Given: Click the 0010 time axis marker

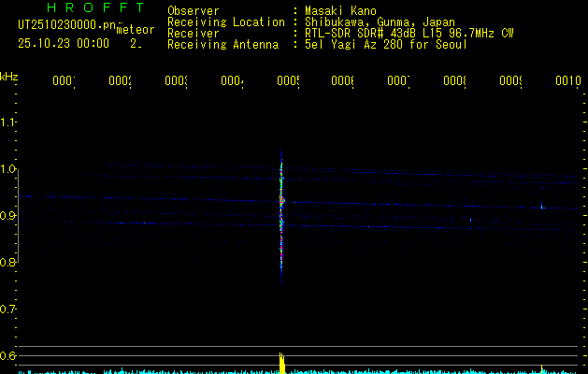Looking at the screenshot, I should click(567, 81).
